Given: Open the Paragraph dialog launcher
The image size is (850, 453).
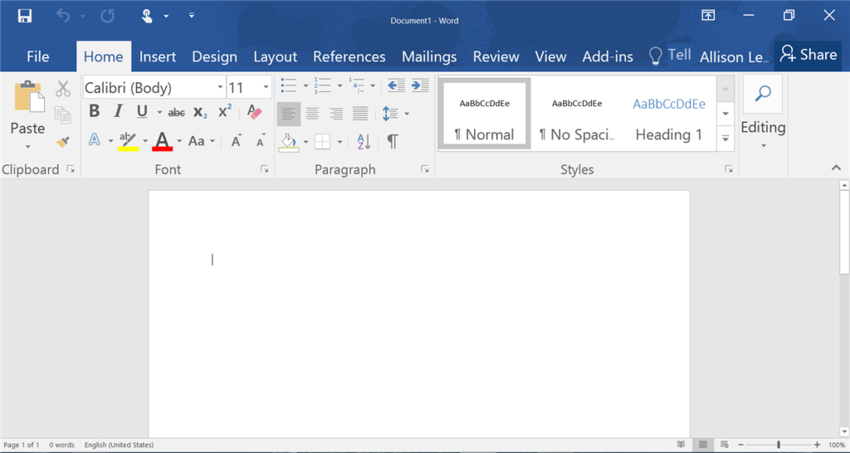Looking at the screenshot, I should coord(425,169).
